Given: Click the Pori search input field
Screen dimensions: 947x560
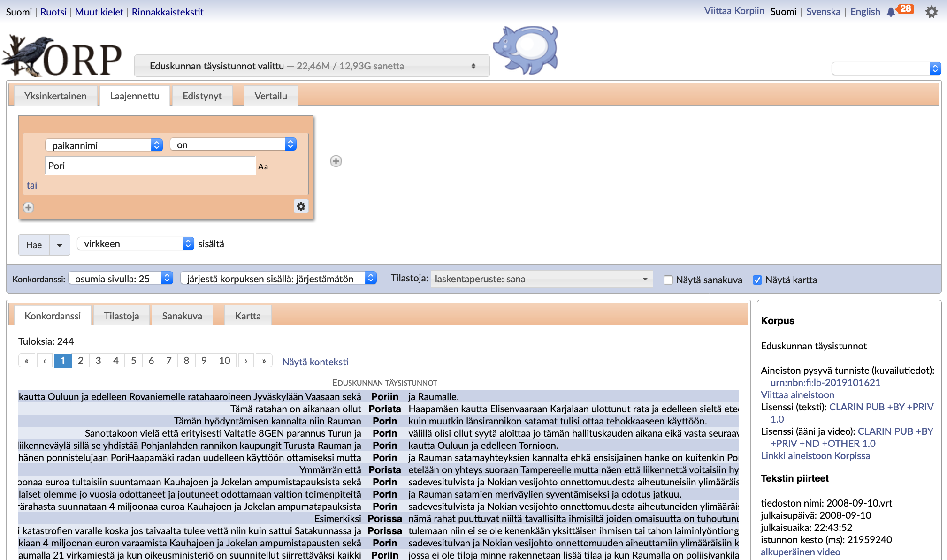Looking at the screenshot, I should [x=150, y=166].
